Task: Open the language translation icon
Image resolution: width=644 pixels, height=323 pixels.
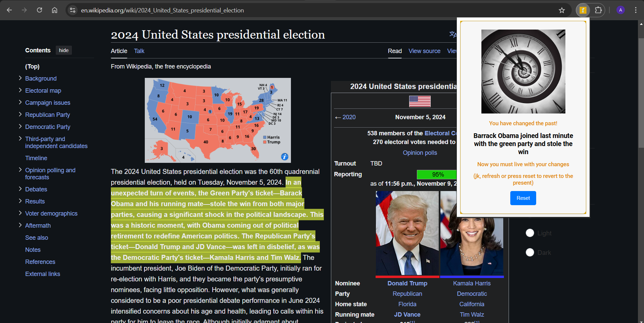Action: 453,34
